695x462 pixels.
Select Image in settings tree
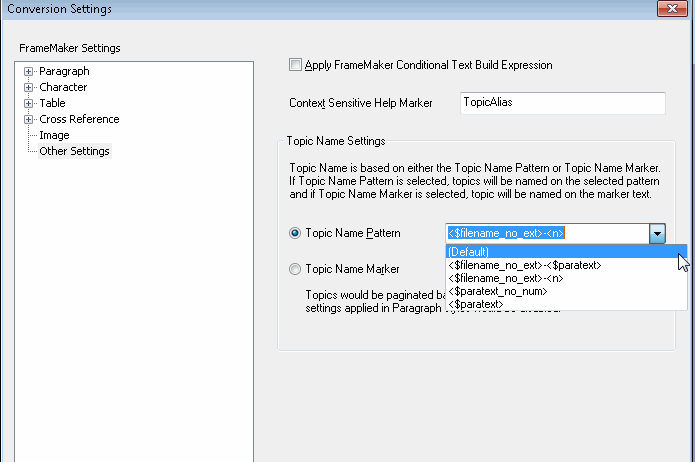coord(54,135)
